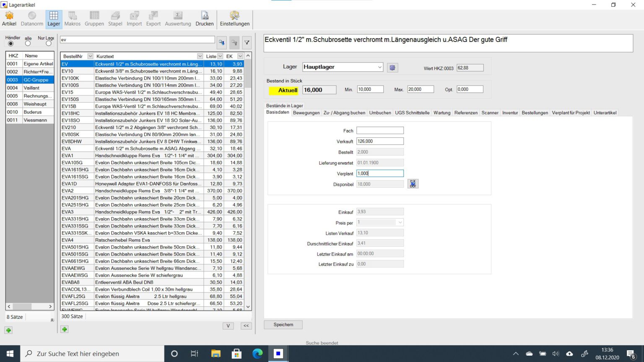The image size is (644, 362).
Task: Click the filter funnel icon
Action: (x=247, y=42)
